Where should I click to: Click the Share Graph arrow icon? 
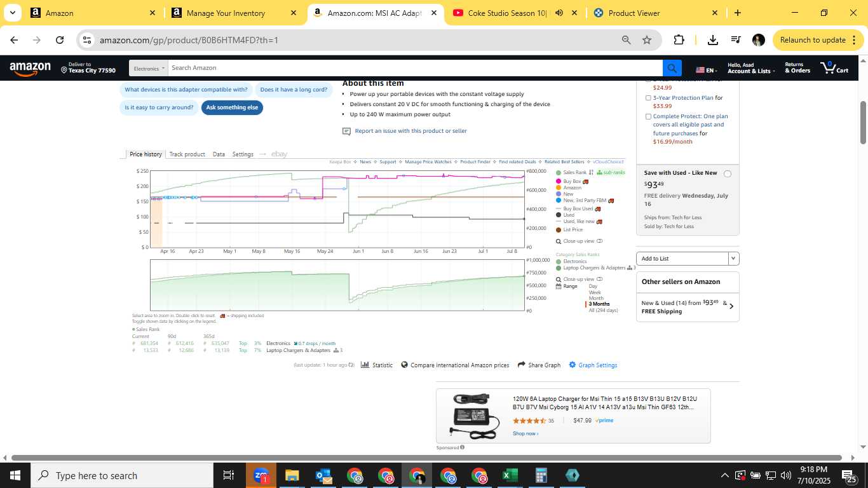pos(522,365)
